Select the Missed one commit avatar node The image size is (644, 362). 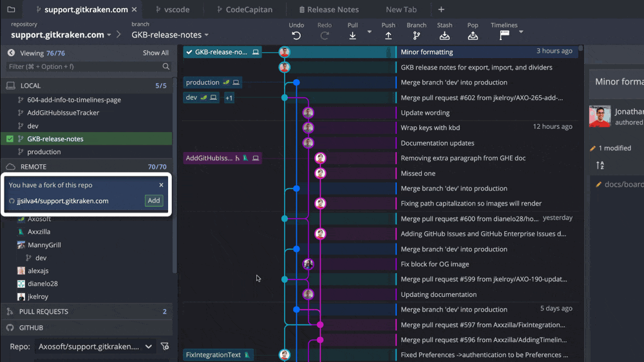pos(320,173)
